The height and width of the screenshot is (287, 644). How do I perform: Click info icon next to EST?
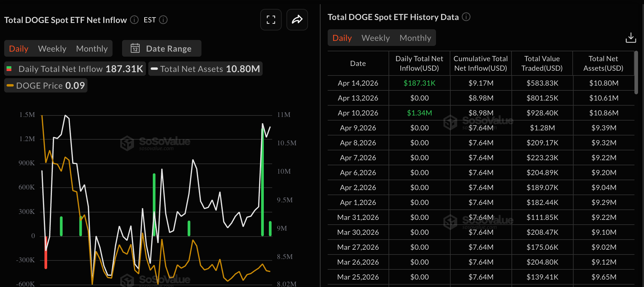pos(163,20)
